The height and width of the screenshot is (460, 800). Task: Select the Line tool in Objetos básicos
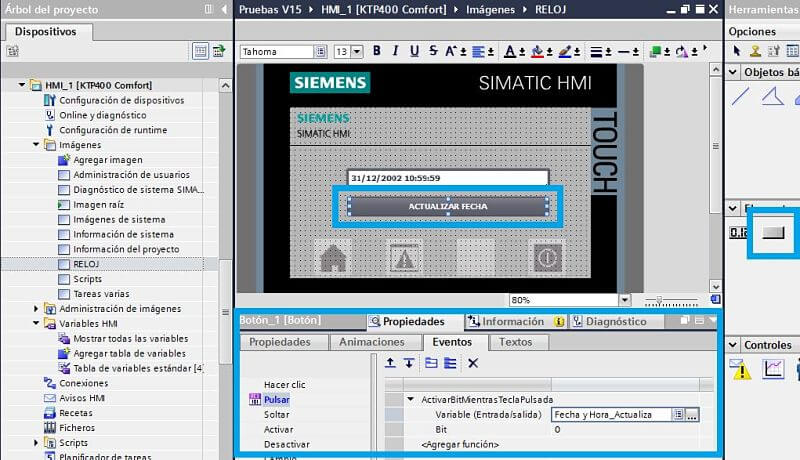(740, 96)
